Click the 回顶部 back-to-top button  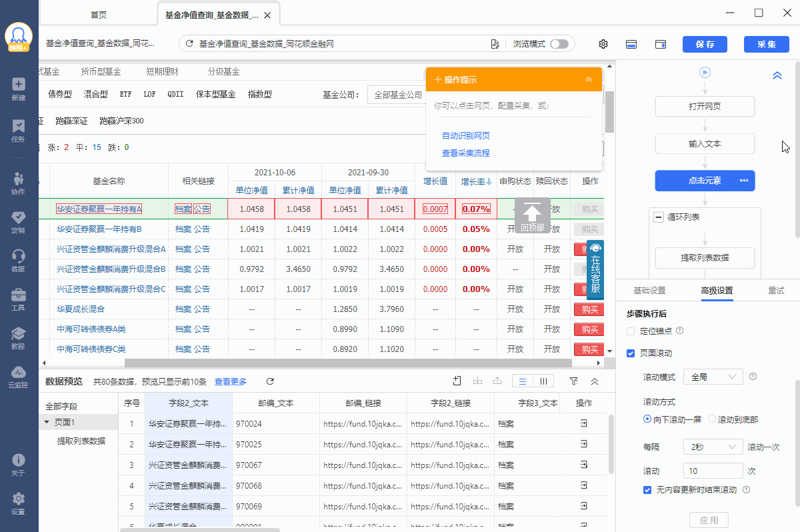532,215
